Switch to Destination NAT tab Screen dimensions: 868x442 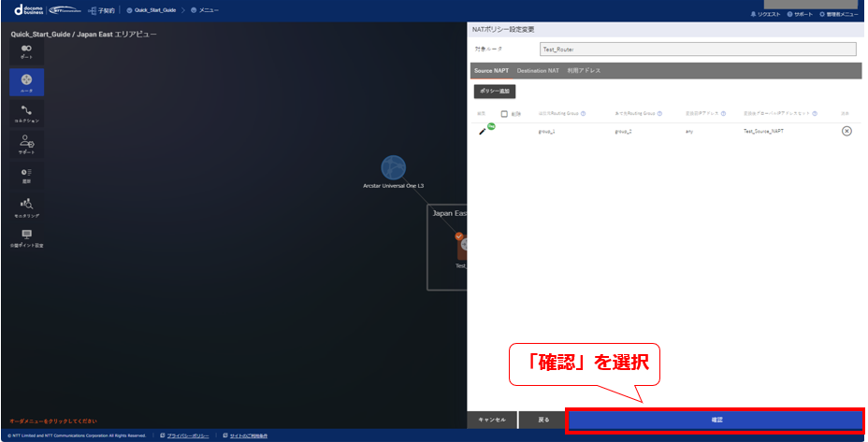(x=538, y=71)
